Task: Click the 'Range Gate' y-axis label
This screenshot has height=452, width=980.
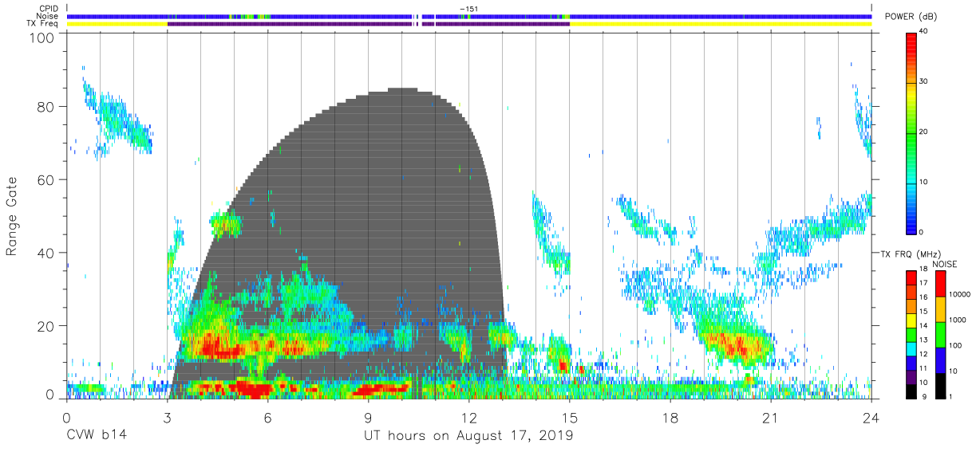Action: tap(12, 217)
